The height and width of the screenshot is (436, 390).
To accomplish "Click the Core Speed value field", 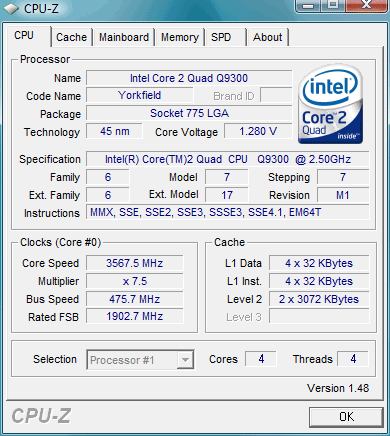I will (x=135, y=263).
